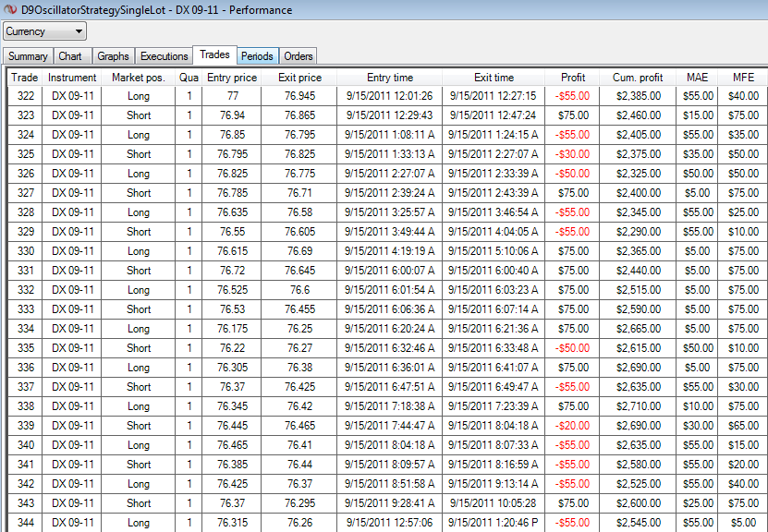Image resolution: width=768 pixels, height=532 pixels.
Task: Select exit price 76.795 in trade 324
Action: pos(299,135)
